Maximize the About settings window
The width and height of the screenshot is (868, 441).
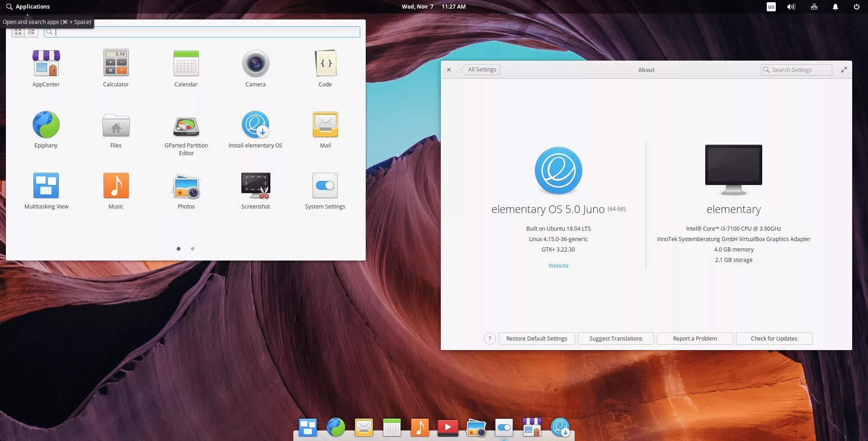844,70
